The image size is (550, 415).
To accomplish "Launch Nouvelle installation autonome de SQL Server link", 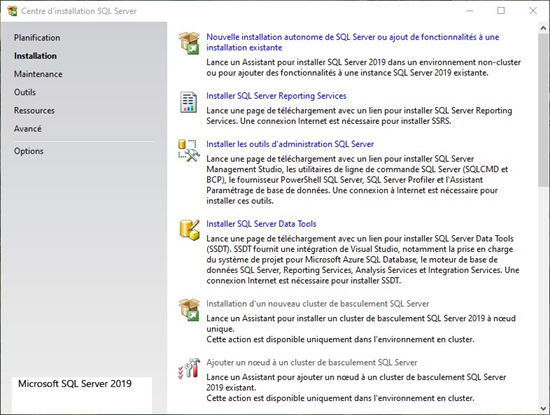I will (353, 42).
